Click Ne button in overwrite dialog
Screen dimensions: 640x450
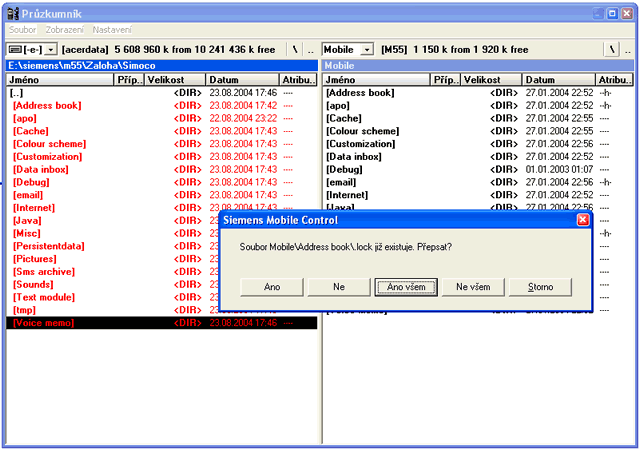339,287
